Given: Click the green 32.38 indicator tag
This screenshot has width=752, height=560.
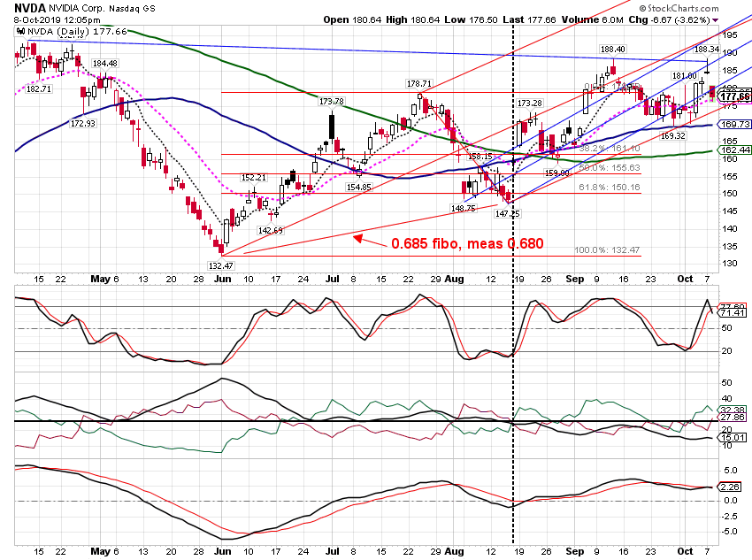Looking at the screenshot, I should 733,410.
